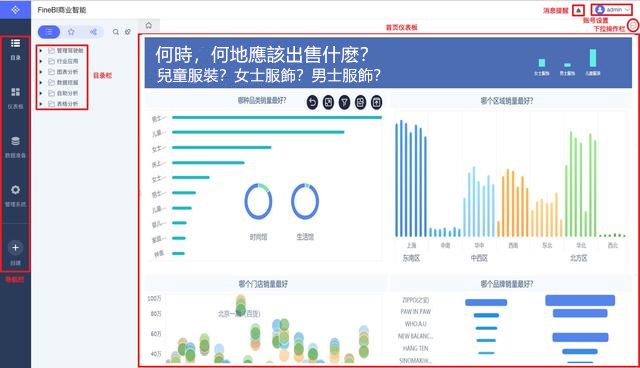
Task: Open the 管理系统 gear settings section
Action: 16,196
